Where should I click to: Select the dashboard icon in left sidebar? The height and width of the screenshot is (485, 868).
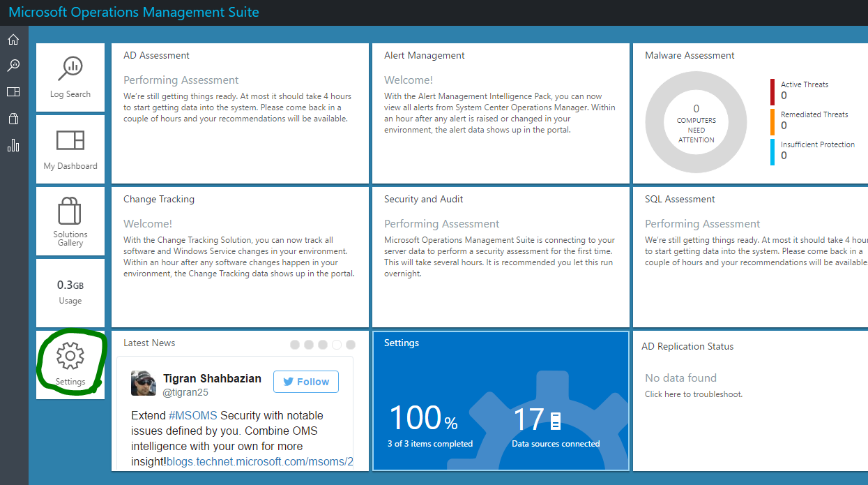13,92
